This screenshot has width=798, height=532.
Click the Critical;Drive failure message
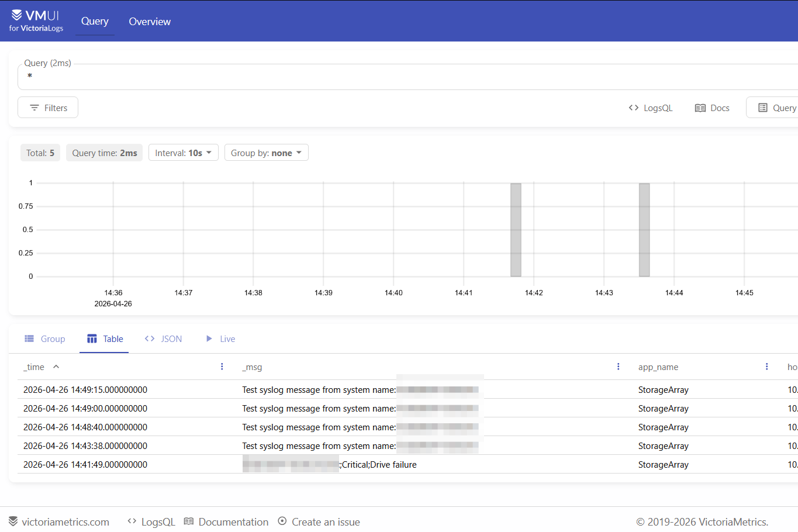tap(379, 465)
